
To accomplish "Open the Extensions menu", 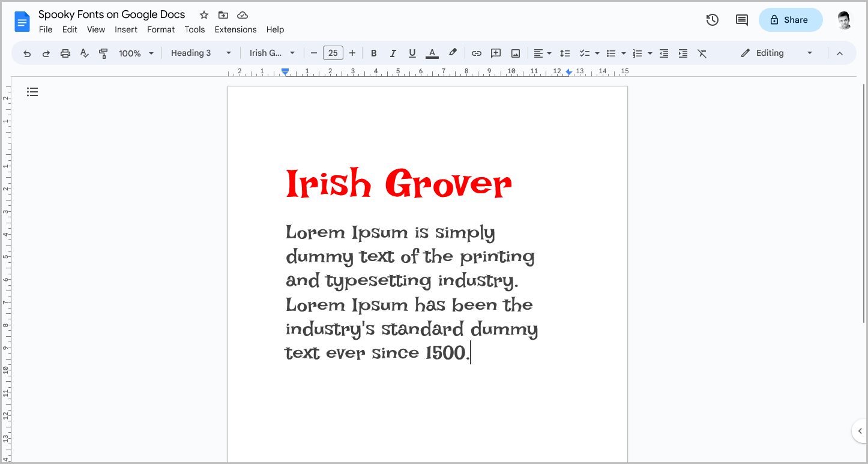I will click(x=235, y=29).
